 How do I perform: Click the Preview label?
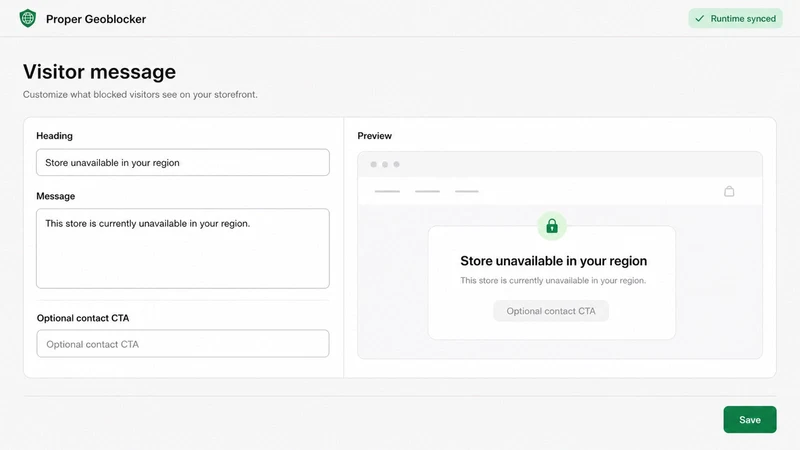pyautogui.click(x=374, y=136)
